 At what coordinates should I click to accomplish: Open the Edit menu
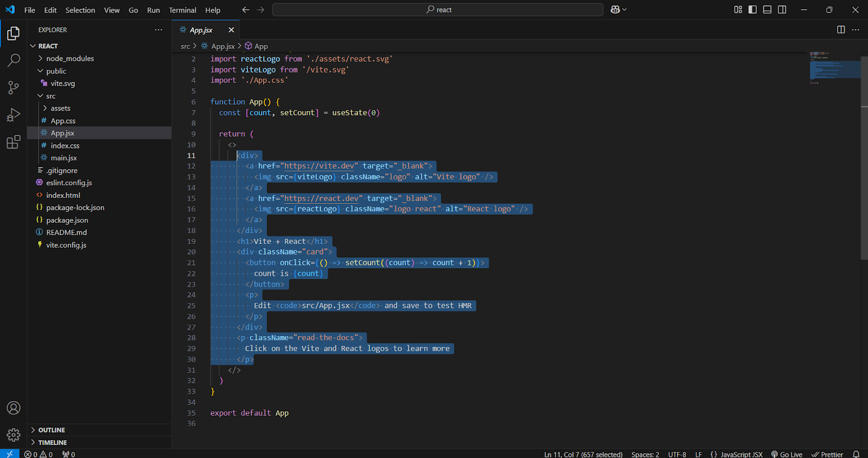click(50, 10)
